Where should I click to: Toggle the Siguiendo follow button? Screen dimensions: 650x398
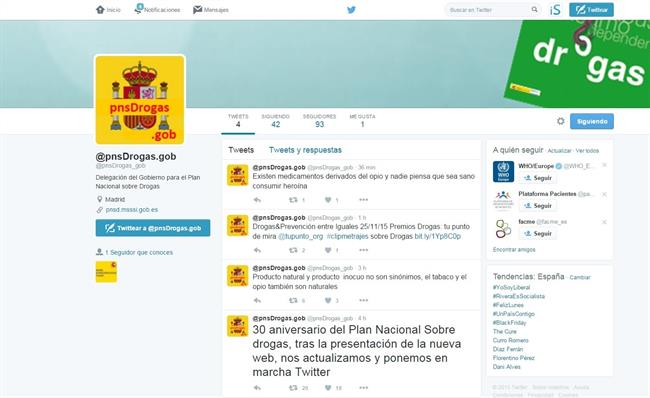pos(592,121)
